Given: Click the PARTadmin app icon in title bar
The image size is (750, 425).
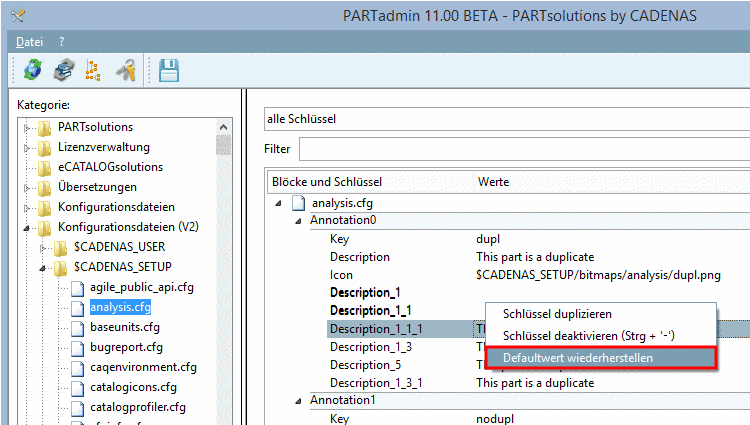Looking at the screenshot, I should pos(17,16).
